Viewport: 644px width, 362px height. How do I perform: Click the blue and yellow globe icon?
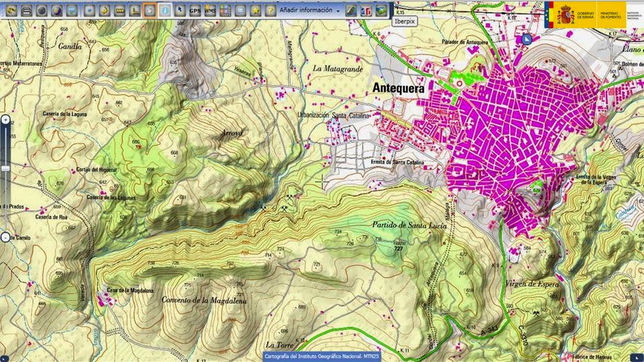56,11
